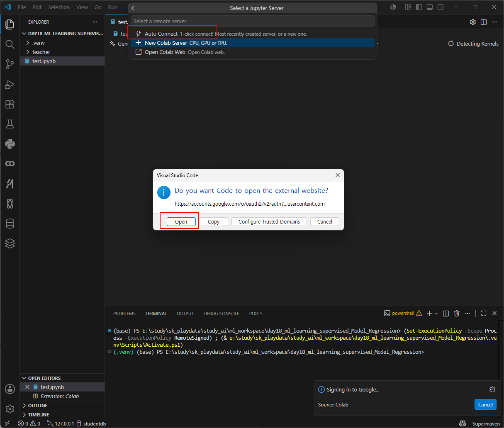
Task: Open the File menu
Action: pyautogui.click(x=22, y=7)
